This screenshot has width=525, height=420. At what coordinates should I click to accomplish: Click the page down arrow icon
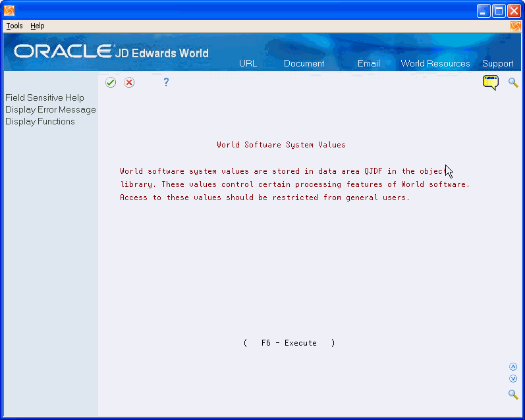point(513,379)
